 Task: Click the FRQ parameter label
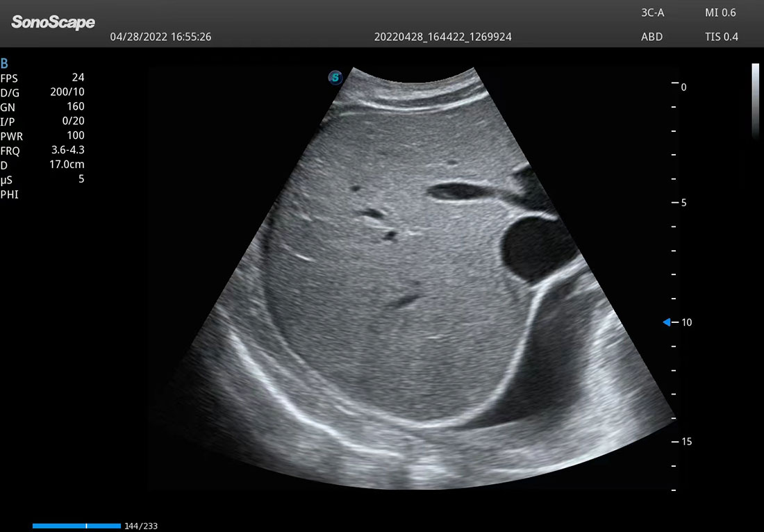pos(10,151)
